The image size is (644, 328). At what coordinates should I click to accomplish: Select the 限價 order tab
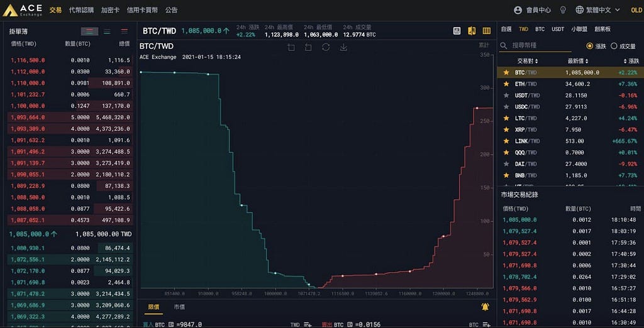click(x=153, y=307)
